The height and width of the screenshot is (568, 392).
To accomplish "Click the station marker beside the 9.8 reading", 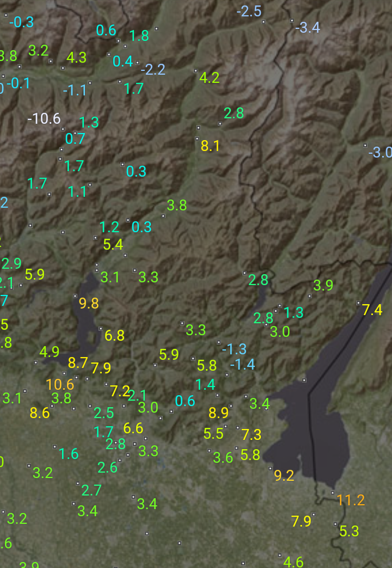I will pos(75,295).
